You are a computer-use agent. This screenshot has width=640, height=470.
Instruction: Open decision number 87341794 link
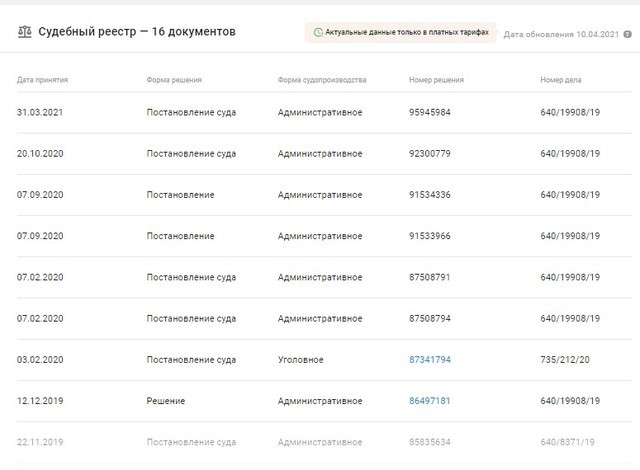[430, 359]
